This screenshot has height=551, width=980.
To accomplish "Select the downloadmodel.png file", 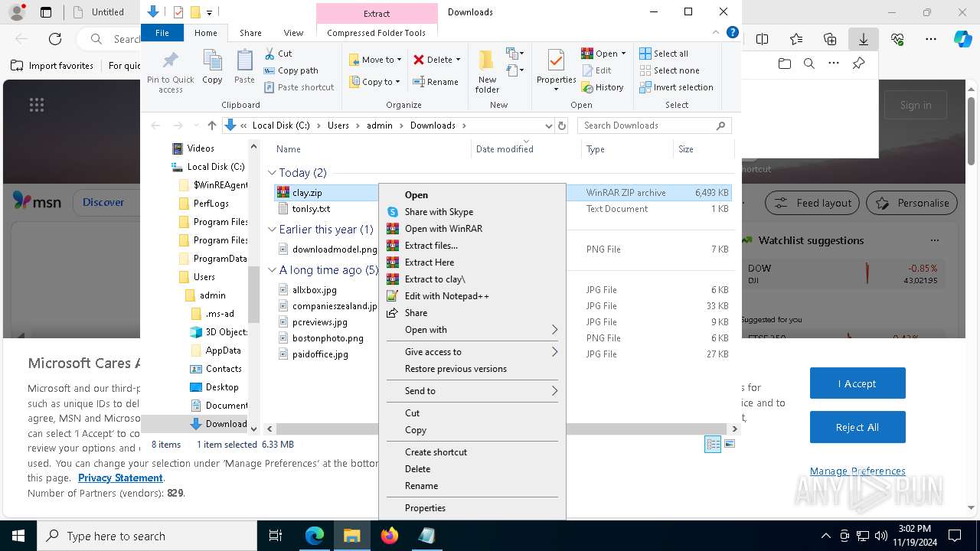I will [335, 249].
